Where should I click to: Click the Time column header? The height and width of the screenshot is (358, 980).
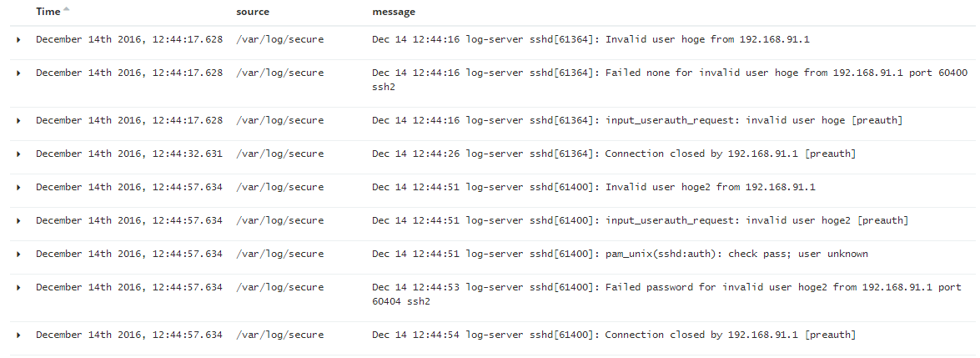click(x=48, y=12)
